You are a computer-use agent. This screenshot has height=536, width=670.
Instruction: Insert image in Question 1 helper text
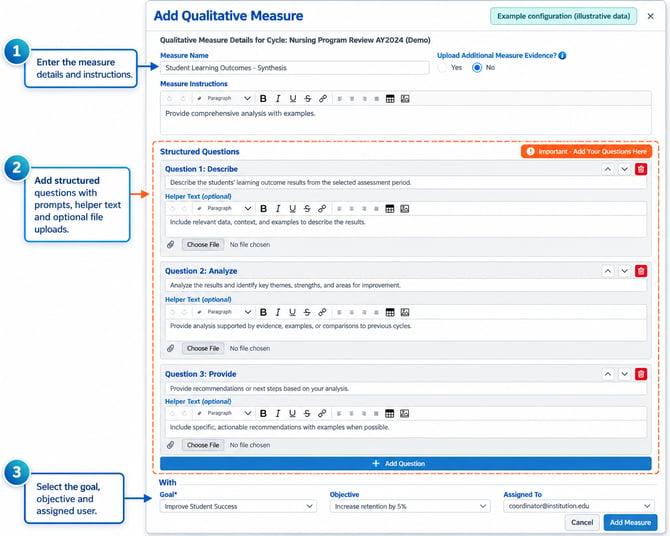pos(405,209)
